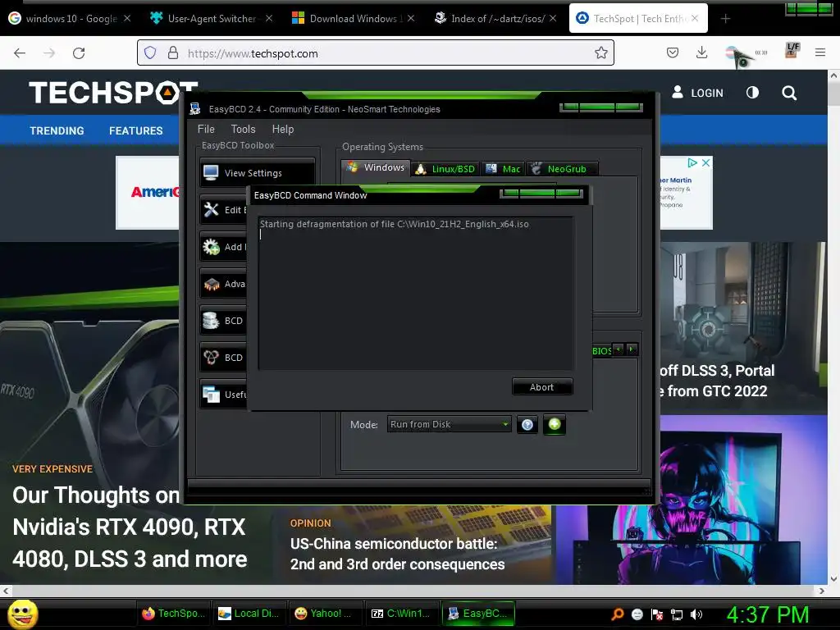Click the smiley start button in taskbar
Screen dimensions: 840x630
tap(23, 614)
